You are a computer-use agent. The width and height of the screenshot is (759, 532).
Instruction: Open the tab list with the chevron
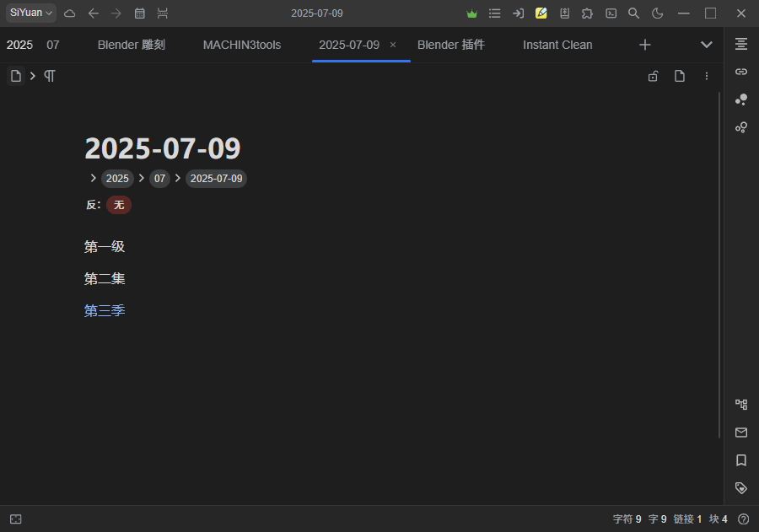(x=707, y=44)
